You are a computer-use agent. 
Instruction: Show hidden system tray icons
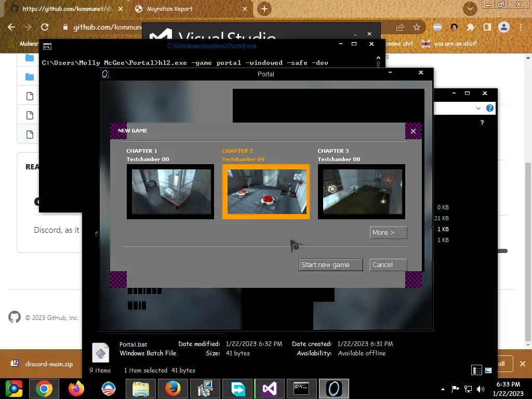tap(443, 389)
